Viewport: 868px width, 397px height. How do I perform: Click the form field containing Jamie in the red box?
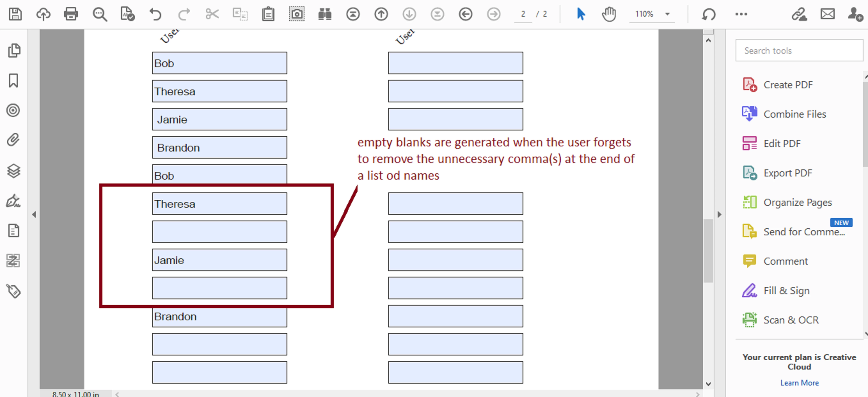click(219, 260)
